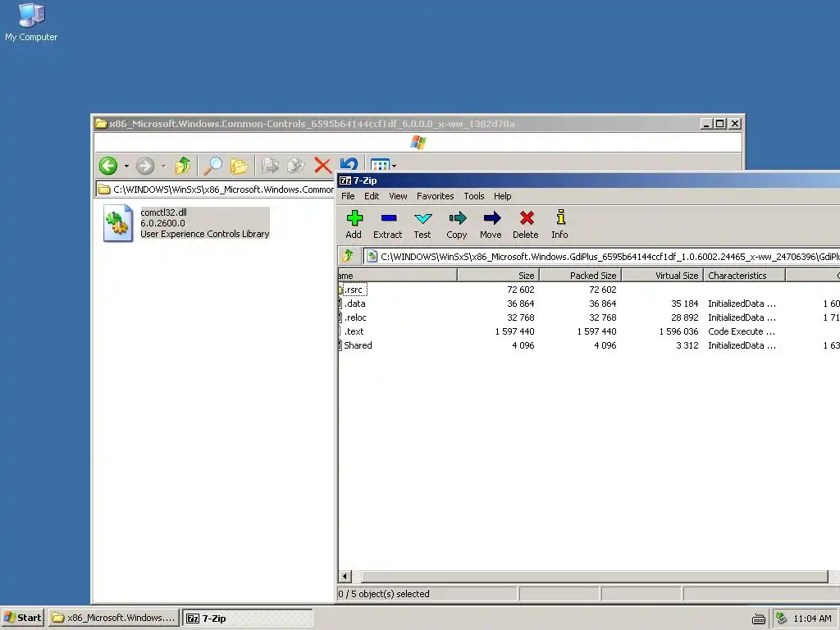The height and width of the screenshot is (630, 840).
Task: Minimize the Explorer window
Action: pos(707,124)
